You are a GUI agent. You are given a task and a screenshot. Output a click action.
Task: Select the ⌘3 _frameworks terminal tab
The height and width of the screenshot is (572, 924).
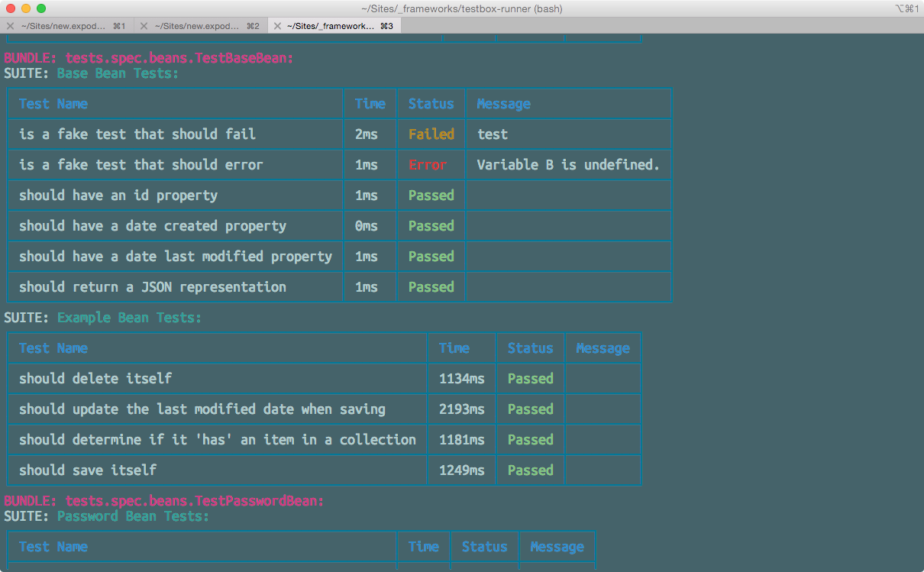pos(336,26)
